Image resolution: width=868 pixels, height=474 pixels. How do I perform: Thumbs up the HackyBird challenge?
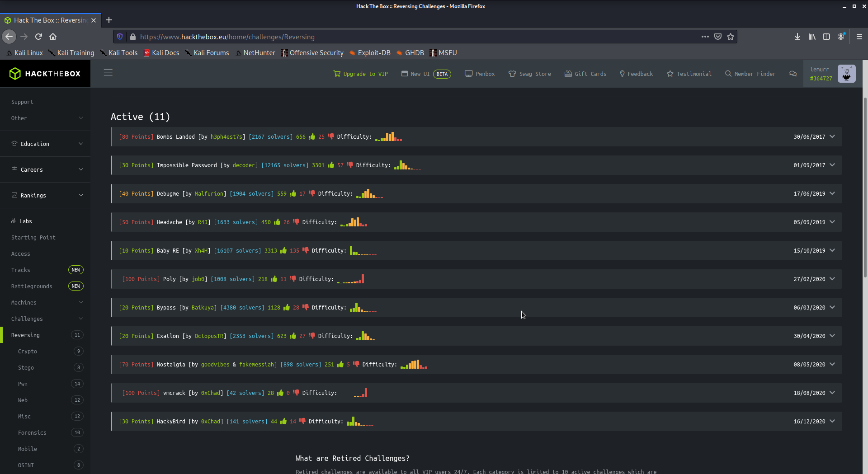283,421
